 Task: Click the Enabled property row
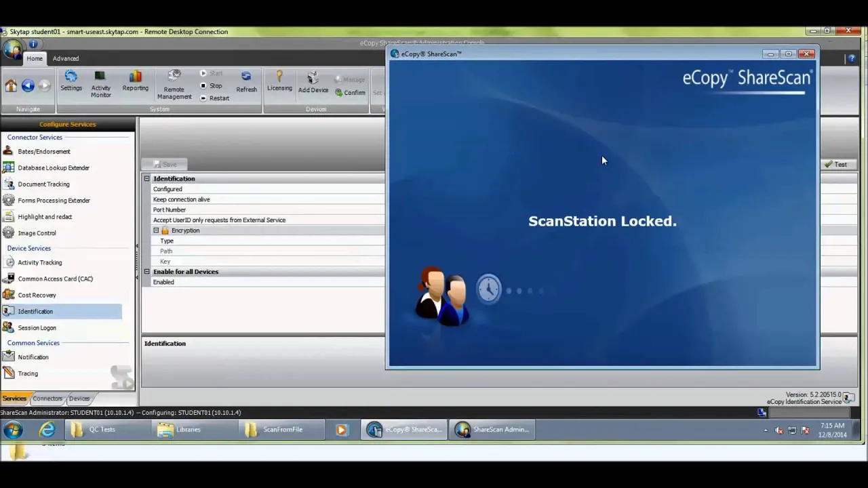pyautogui.click(x=268, y=282)
